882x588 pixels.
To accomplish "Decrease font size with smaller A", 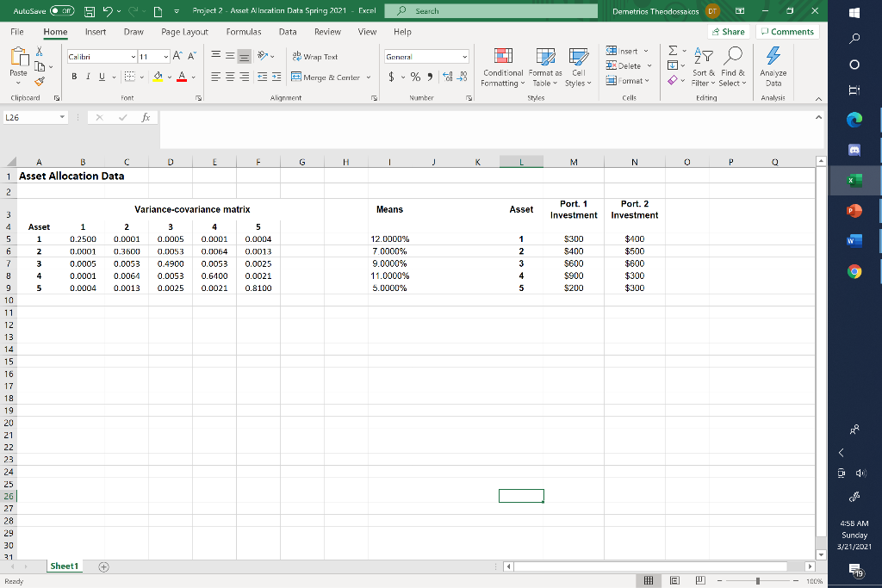I will pyautogui.click(x=192, y=56).
